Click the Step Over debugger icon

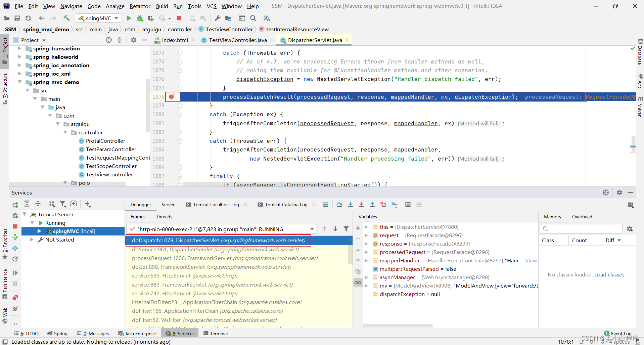(x=339, y=205)
